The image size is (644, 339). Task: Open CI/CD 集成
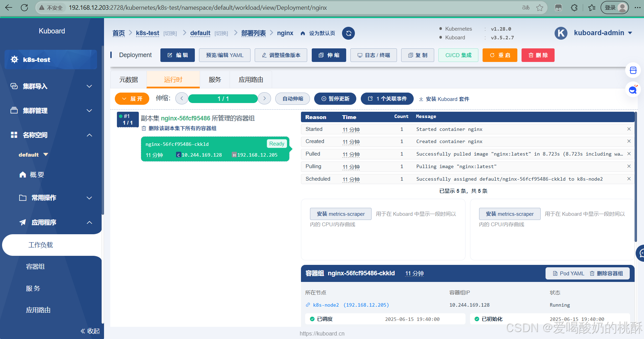(458, 55)
